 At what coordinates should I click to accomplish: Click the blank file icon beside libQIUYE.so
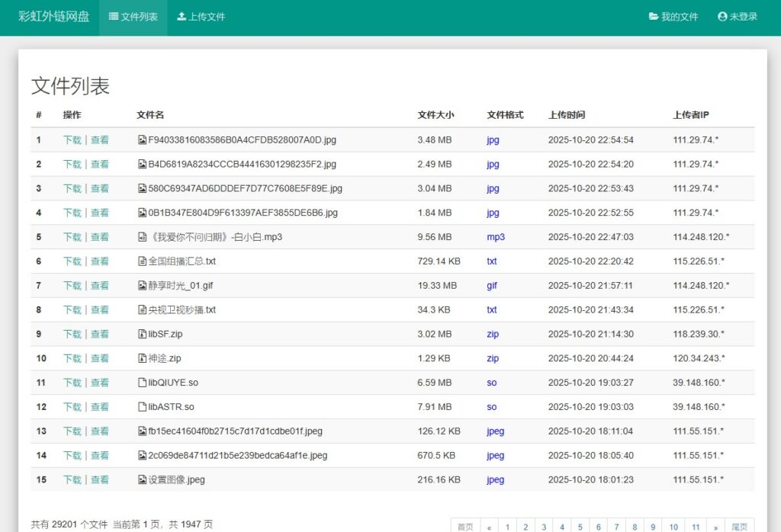click(142, 383)
